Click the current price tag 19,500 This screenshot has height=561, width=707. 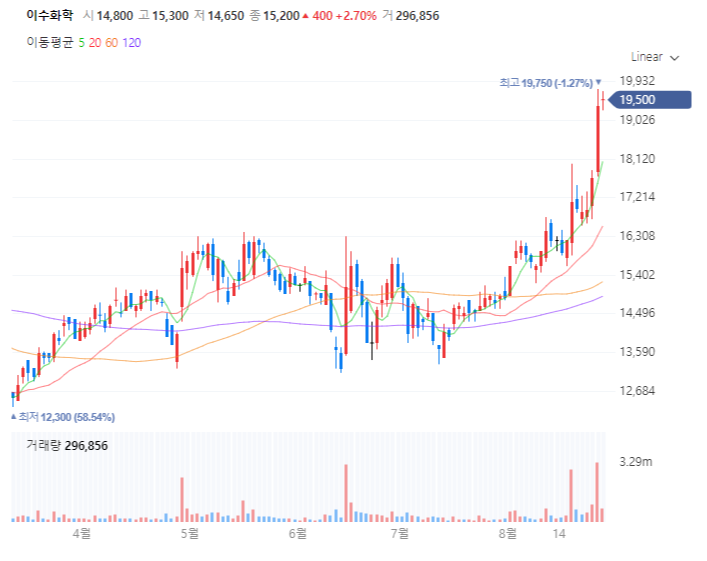click(649, 100)
